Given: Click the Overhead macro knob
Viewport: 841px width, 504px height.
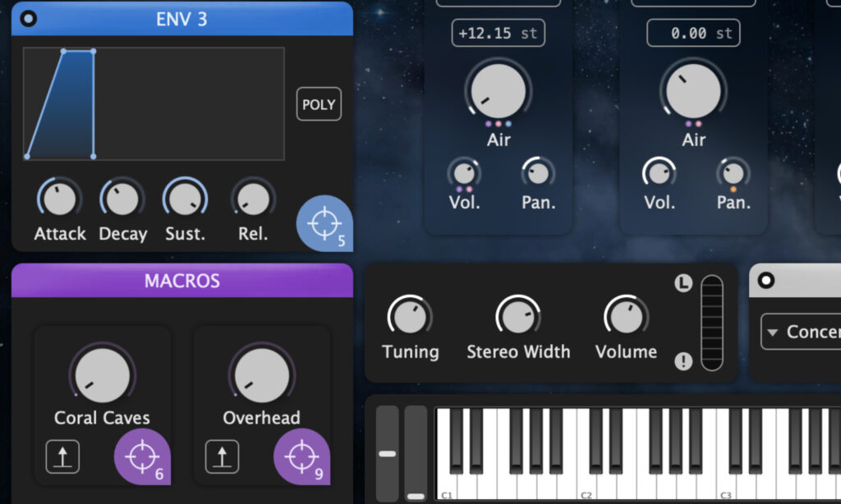Looking at the screenshot, I should 262,375.
